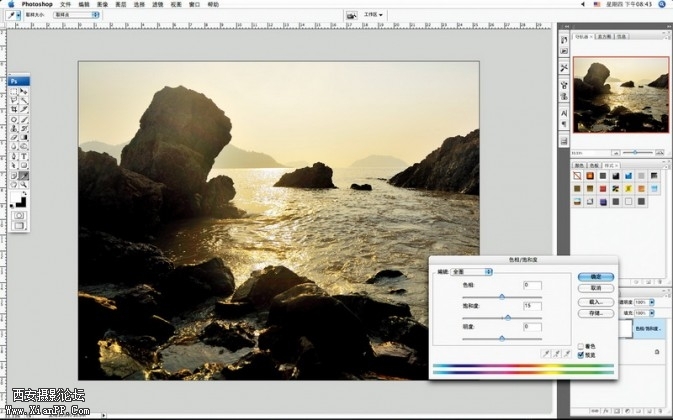Image resolution: width=673 pixels, height=420 pixels.
Task: Click the Apple menu icon
Action: (10, 4)
